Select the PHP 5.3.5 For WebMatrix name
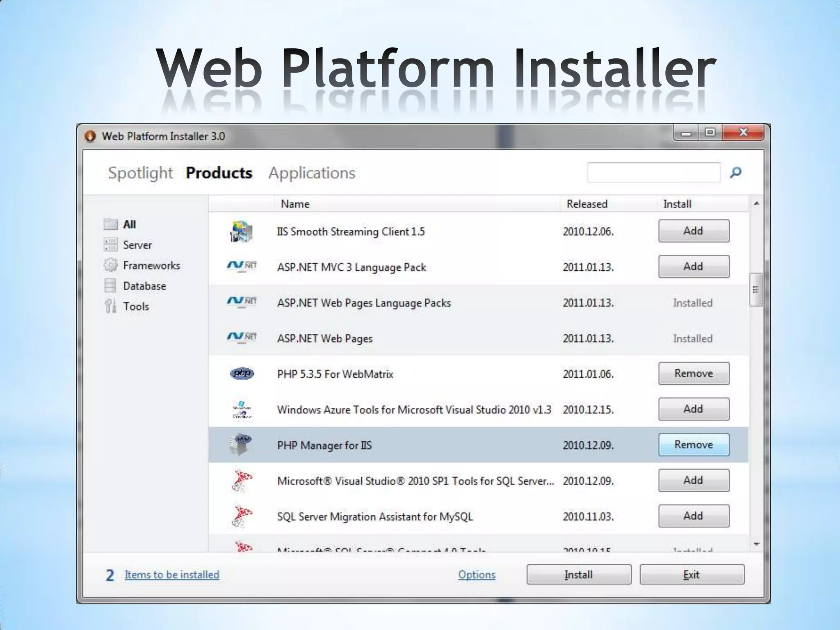 tap(335, 374)
